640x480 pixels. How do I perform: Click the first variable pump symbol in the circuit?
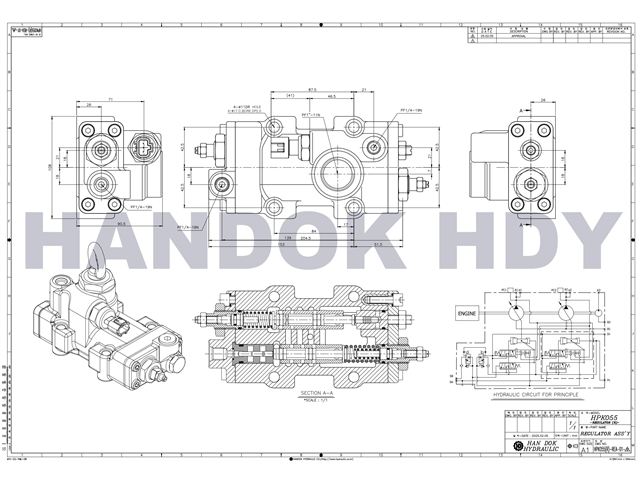[x=516, y=313]
